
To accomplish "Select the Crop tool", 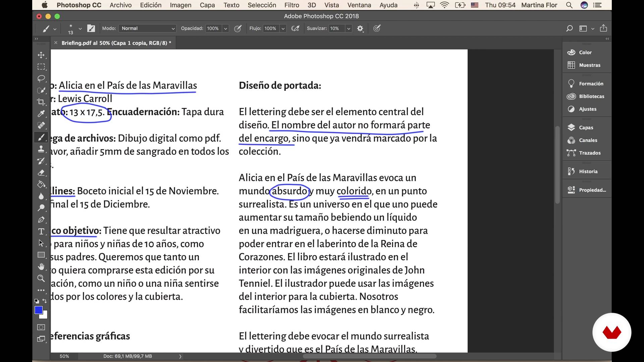I will (41, 102).
